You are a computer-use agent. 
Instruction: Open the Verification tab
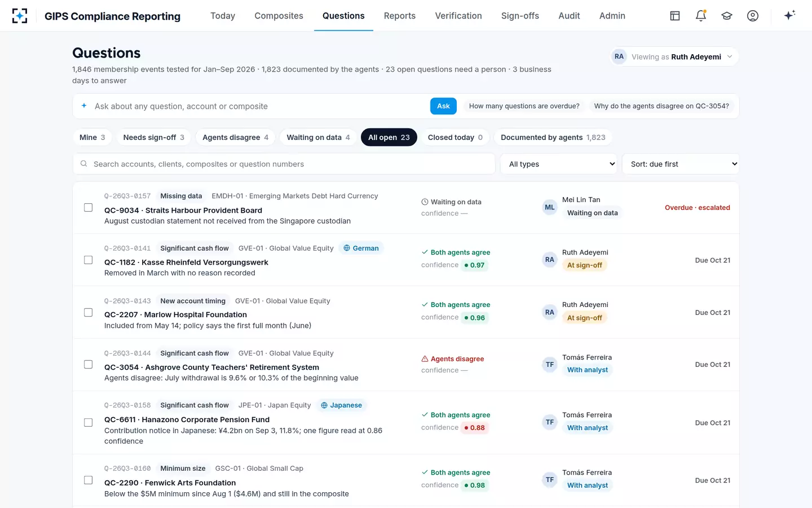[458, 16]
